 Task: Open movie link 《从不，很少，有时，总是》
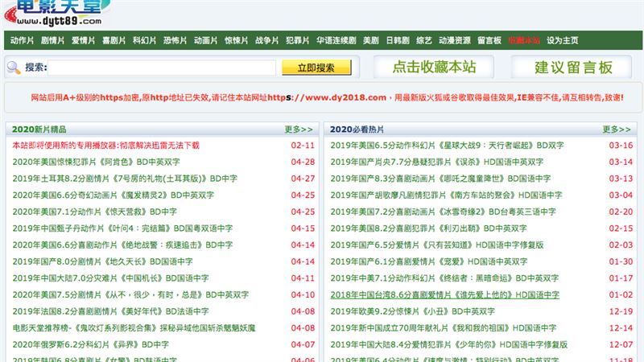(x=130, y=294)
